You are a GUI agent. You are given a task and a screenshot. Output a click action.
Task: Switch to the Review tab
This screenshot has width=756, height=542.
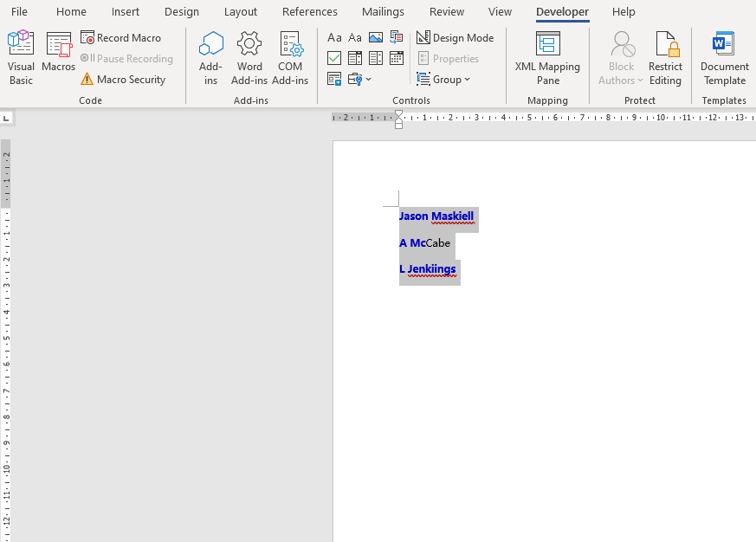(x=447, y=11)
